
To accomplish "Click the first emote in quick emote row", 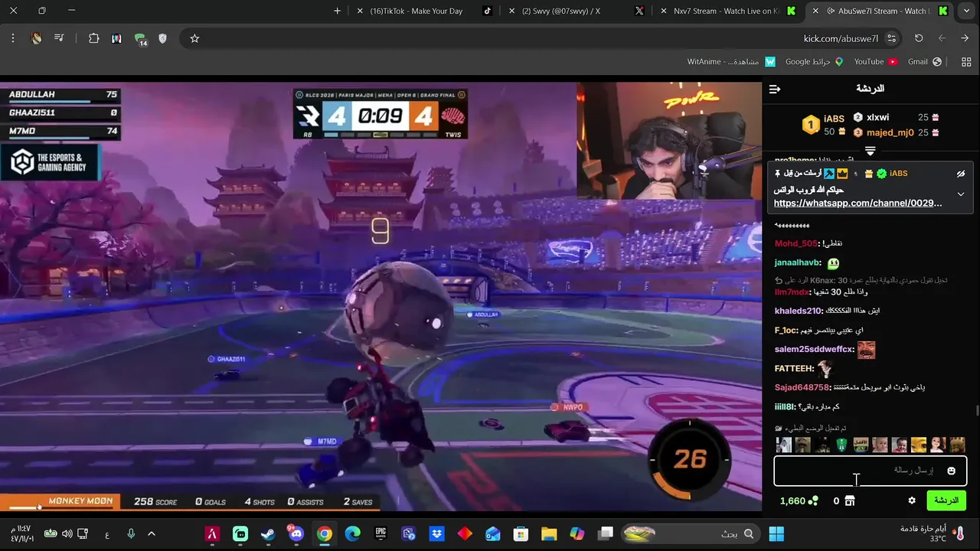I will click(783, 445).
